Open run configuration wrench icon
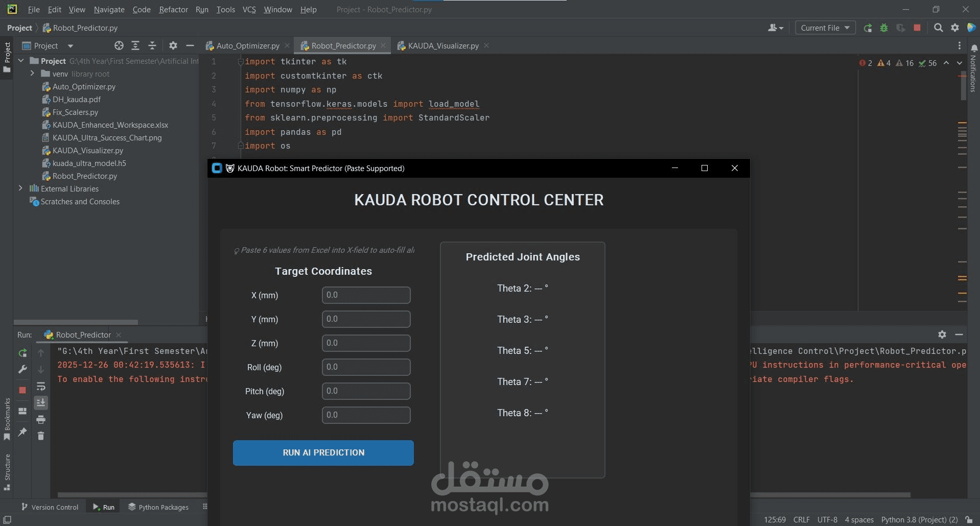 [22, 369]
